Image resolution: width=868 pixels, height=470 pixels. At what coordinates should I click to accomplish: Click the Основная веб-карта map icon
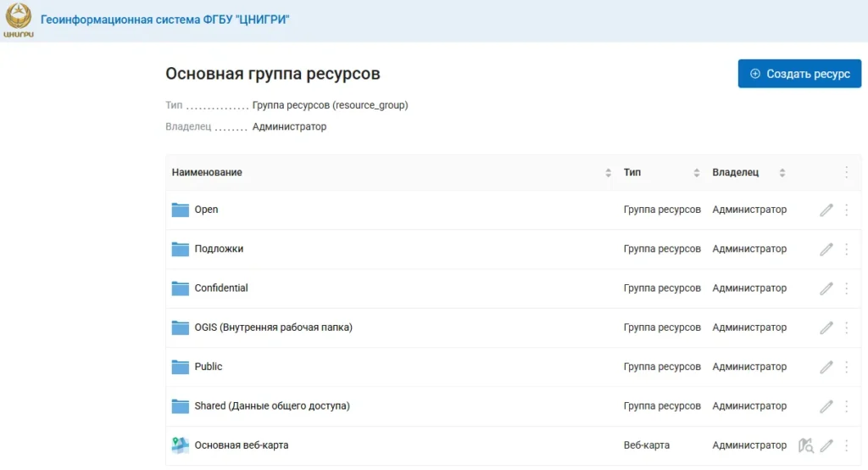pyautogui.click(x=180, y=445)
